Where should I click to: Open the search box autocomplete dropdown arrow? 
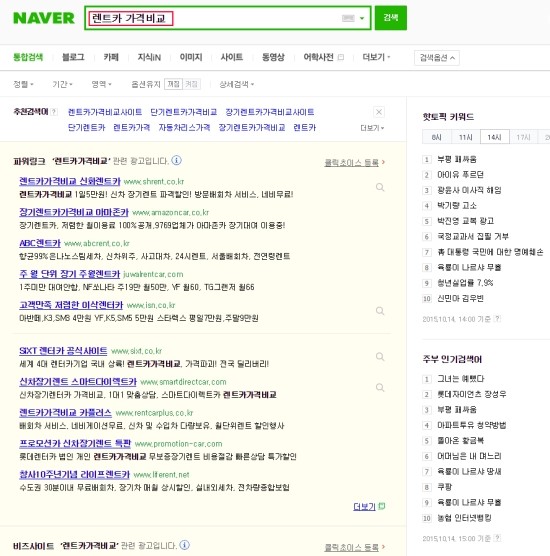click(362, 18)
